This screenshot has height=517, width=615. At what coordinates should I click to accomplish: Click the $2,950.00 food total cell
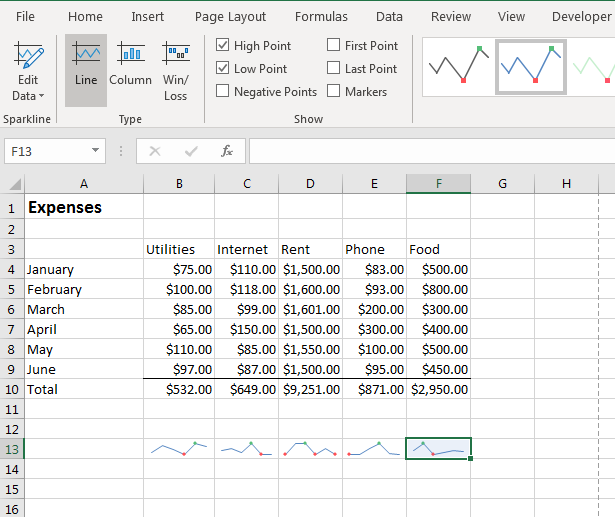(x=439, y=389)
